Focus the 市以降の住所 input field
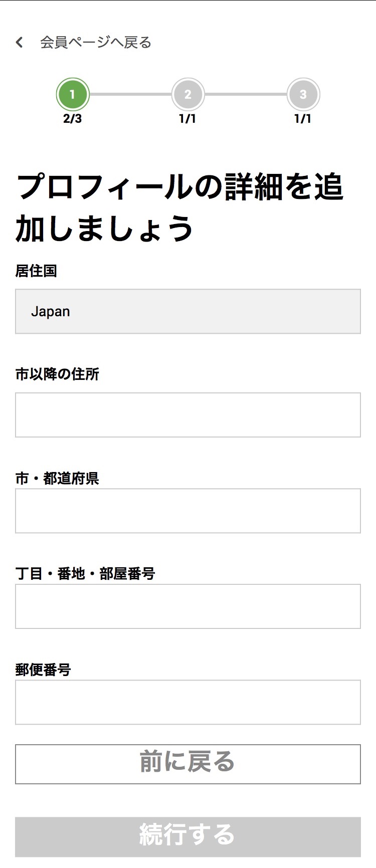 (188, 415)
